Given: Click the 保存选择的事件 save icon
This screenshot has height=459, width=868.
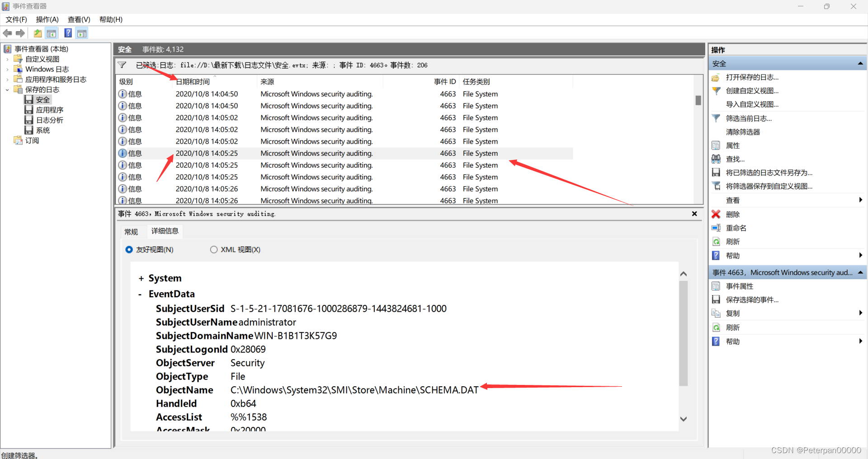Looking at the screenshot, I should [x=716, y=300].
